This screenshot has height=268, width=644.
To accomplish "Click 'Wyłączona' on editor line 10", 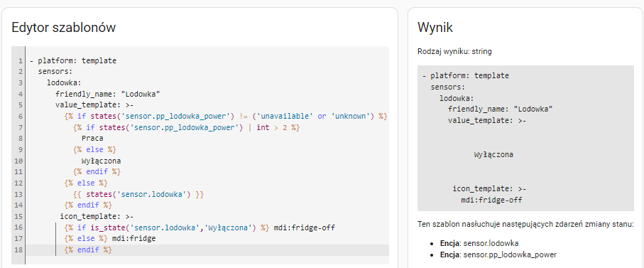I will click(x=101, y=161).
